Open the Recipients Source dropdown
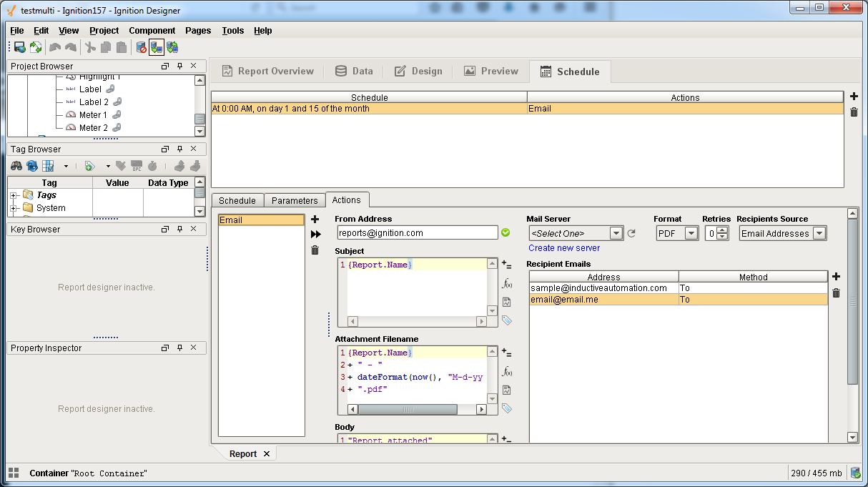 tap(819, 233)
